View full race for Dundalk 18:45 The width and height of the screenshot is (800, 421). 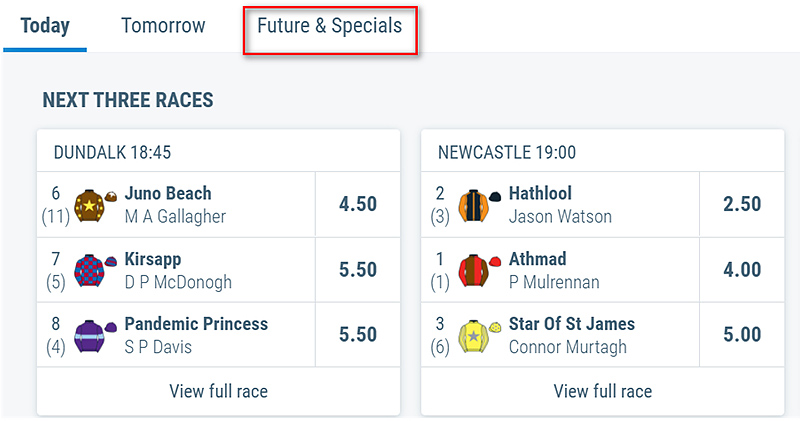[x=218, y=391]
